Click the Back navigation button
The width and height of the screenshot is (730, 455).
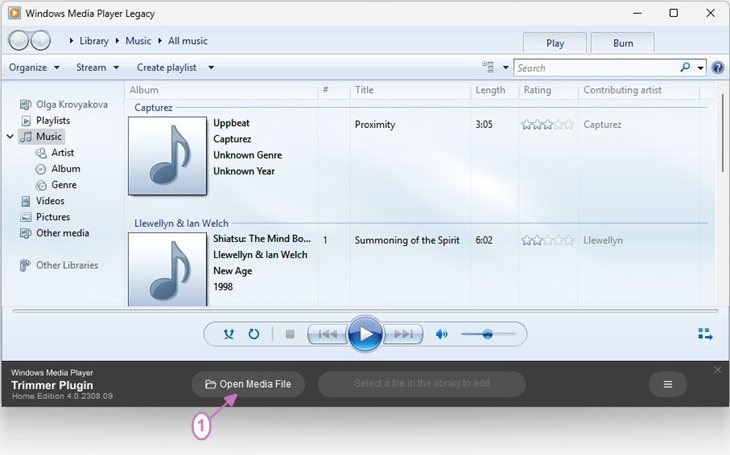(x=19, y=41)
